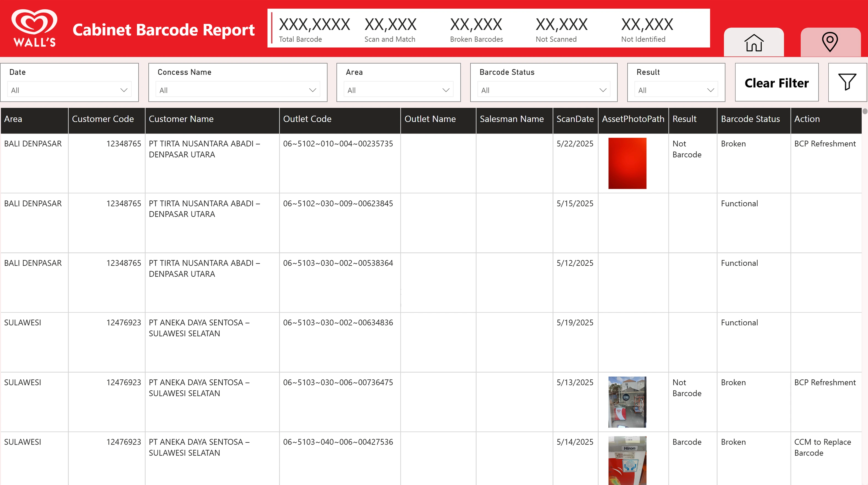Expand the Result filter dropdown
The height and width of the screenshot is (485, 868).
tap(676, 90)
